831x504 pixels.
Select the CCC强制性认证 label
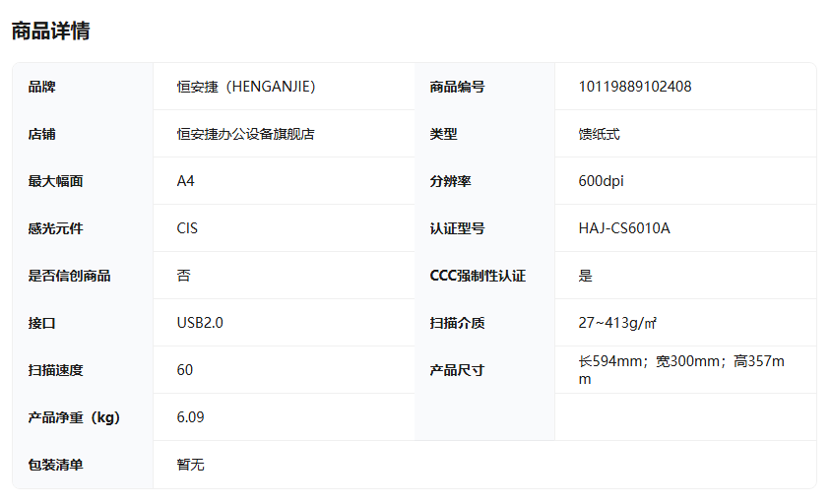[478, 275]
